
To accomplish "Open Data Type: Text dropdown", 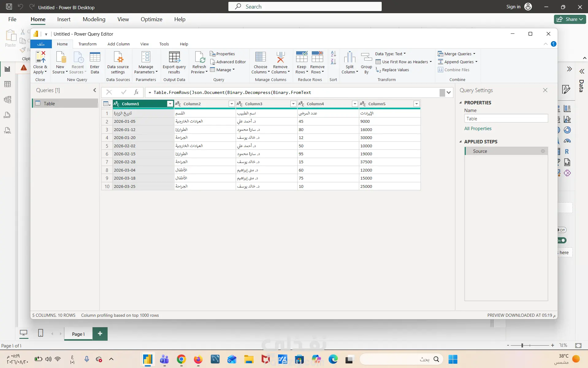I will point(391,54).
